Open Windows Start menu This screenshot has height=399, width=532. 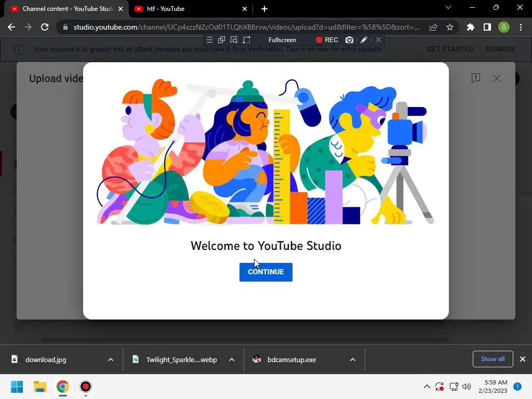pos(17,387)
